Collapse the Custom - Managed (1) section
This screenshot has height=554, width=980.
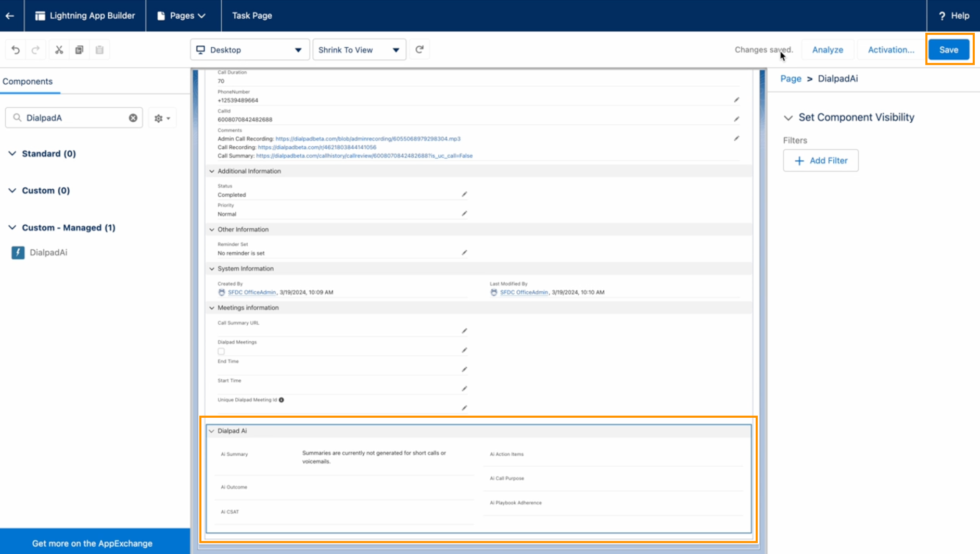[12, 227]
